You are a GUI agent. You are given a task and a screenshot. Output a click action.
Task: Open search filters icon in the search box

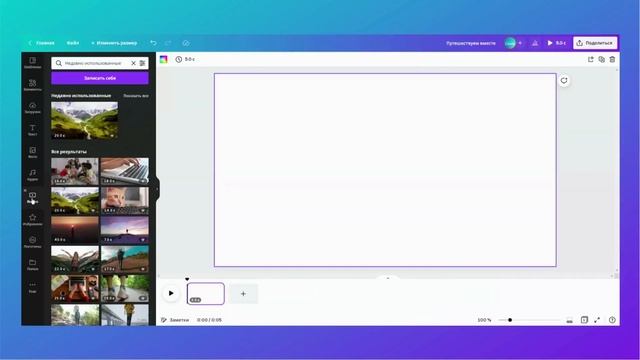click(142, 63)
